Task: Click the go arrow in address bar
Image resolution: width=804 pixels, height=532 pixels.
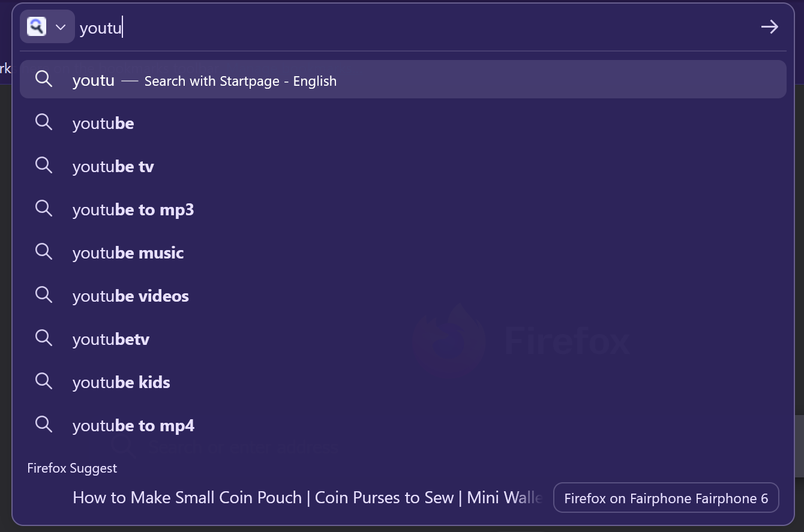Action: [x=769, y=27]
